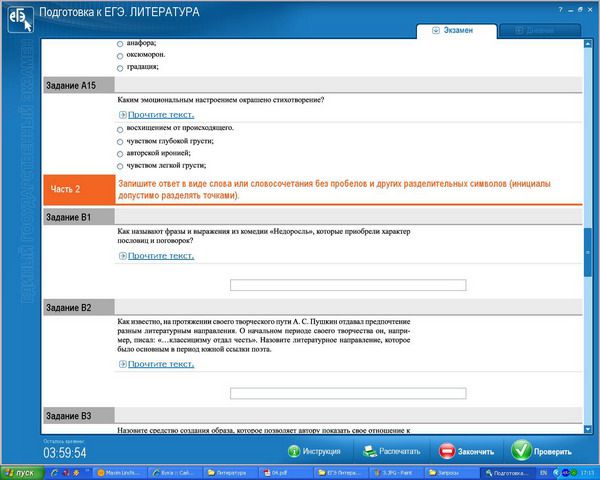Image resolution: width=600 pixels, height=480 pixels.
Task: Choose the 'авторской иронией' option
Action: tap(120, 154)
